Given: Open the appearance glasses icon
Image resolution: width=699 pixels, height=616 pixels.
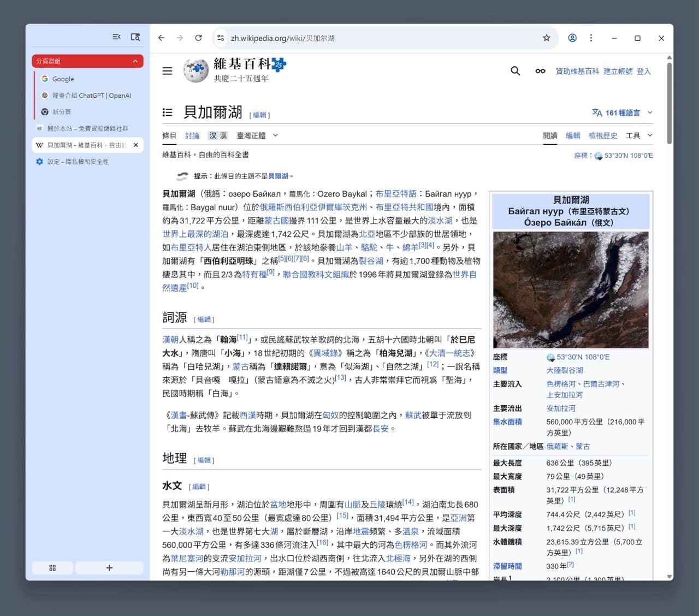Looking at the screenshot, I should (540, 71).
